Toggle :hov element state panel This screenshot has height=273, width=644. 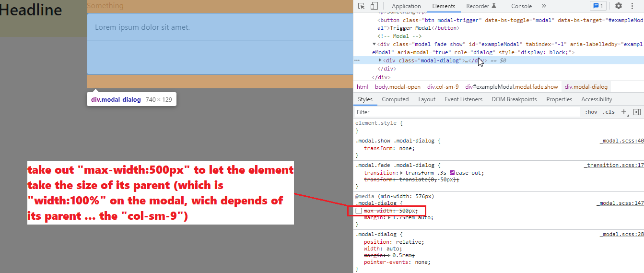[x=591, y=112]
